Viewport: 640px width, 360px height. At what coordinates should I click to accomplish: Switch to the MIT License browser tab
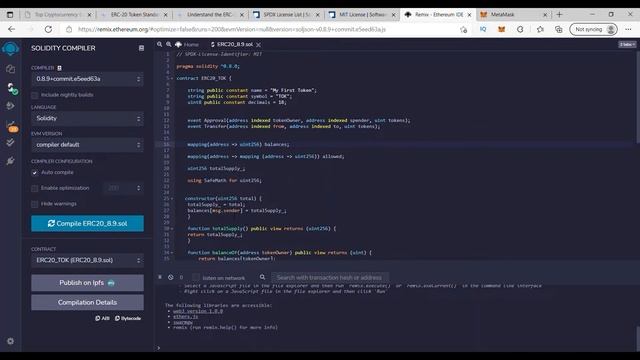click(362, 15)
